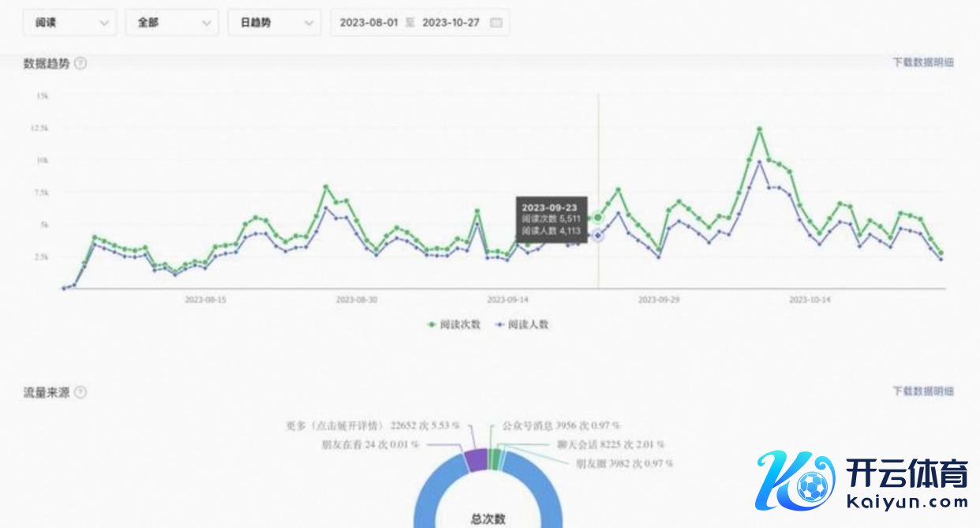Open the 阅读 metric dropdown

(x=70, y=23)
